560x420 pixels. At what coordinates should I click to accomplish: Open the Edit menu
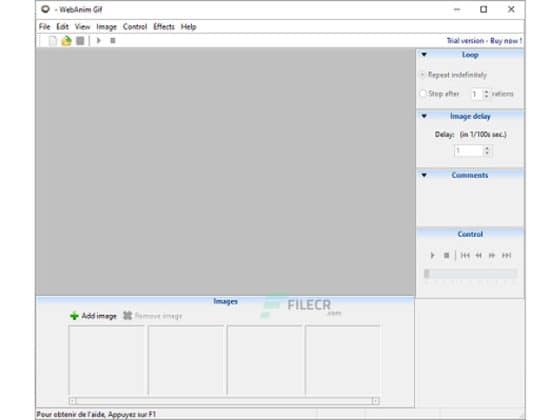click(62, 27)
